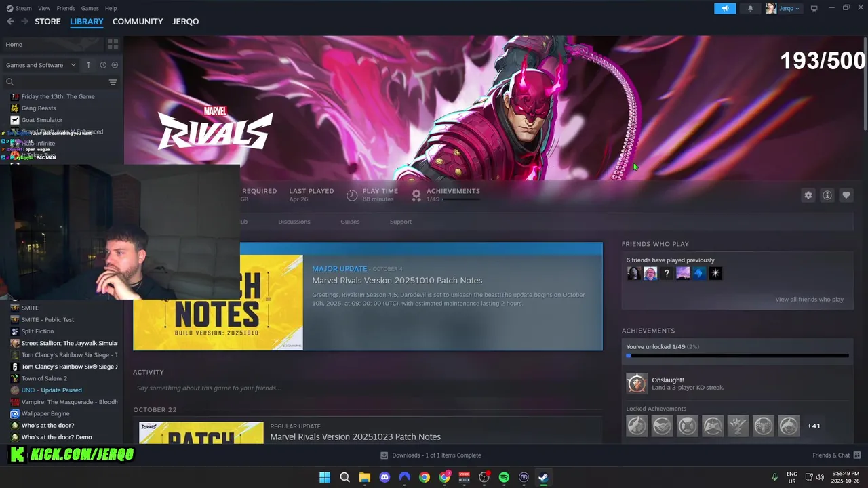This screenshot has height=488, width=868.
Task: Select Vampire: The Masquerade - Bloodhunt entry
Action: [x=69, y=402]
